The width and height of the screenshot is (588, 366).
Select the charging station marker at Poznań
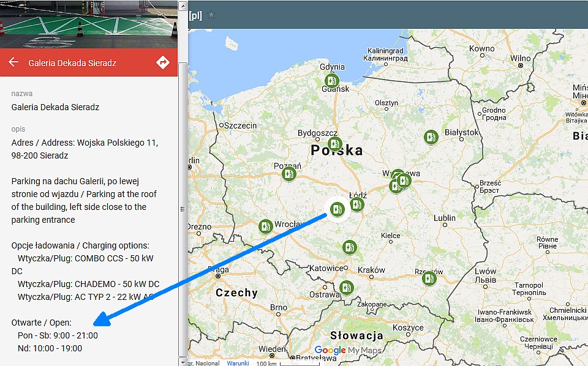coord(288,174)
